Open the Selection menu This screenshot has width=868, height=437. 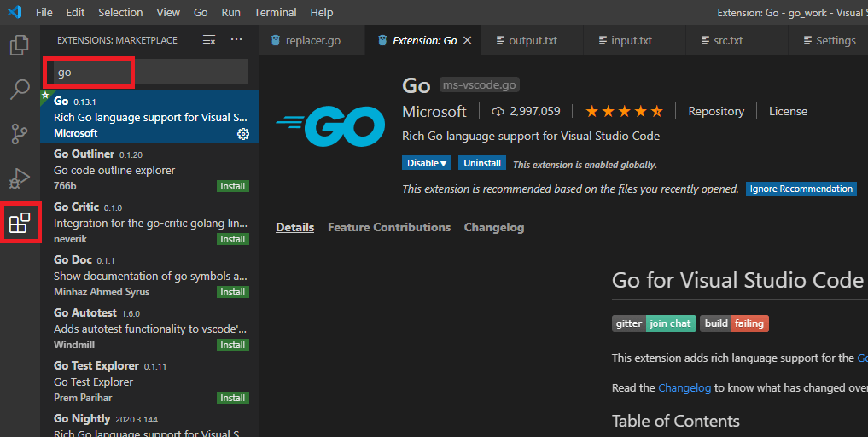pyautogui.click(x=120, y=12)
